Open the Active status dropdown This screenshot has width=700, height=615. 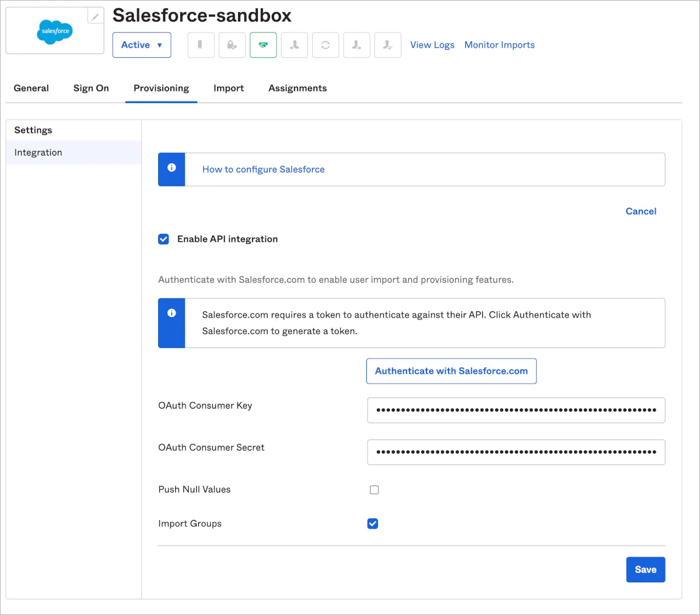click(142, 45)
